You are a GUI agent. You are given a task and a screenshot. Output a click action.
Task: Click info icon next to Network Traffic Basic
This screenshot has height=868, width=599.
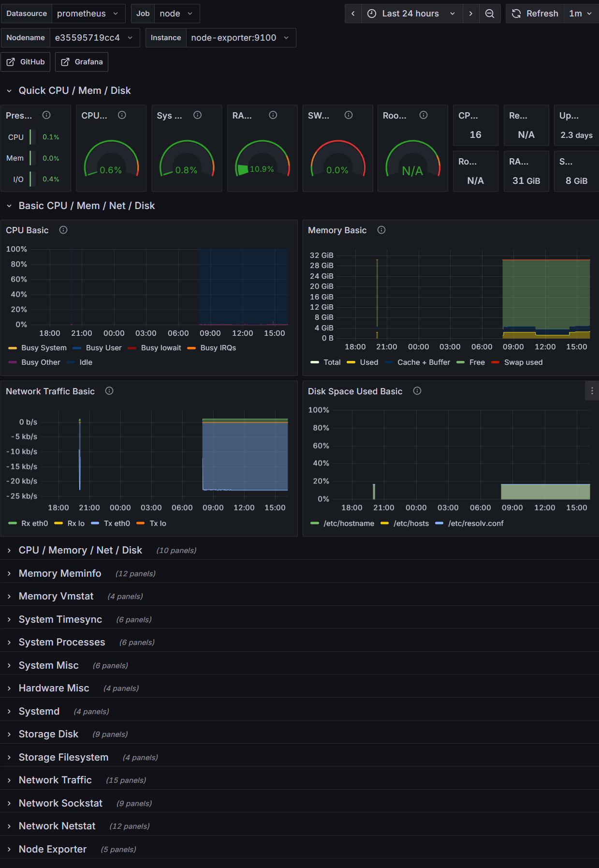pos(109,391)
